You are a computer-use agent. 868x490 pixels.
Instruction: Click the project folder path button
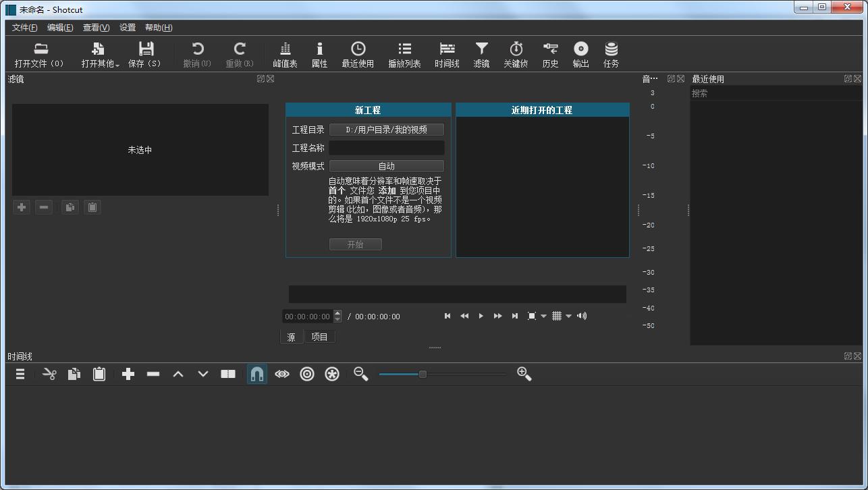386,130
